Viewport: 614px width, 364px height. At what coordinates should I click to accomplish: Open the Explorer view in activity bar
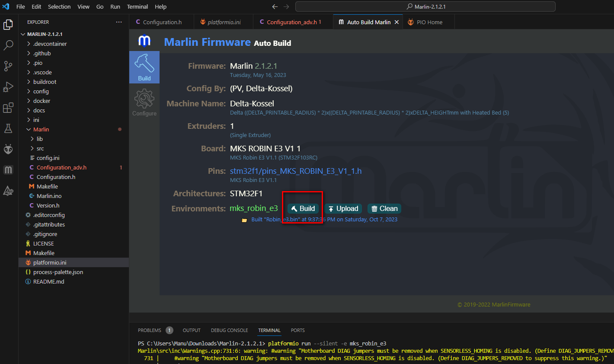pyautogui.click(x=8, y=25)
